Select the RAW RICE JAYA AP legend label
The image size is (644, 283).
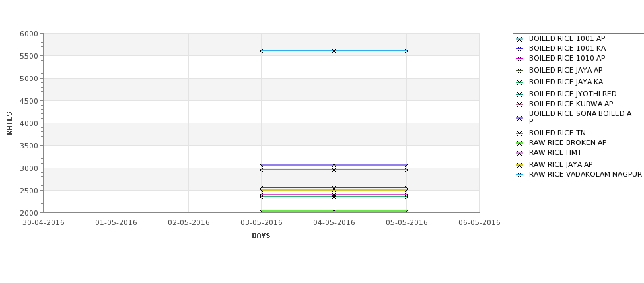561,164
